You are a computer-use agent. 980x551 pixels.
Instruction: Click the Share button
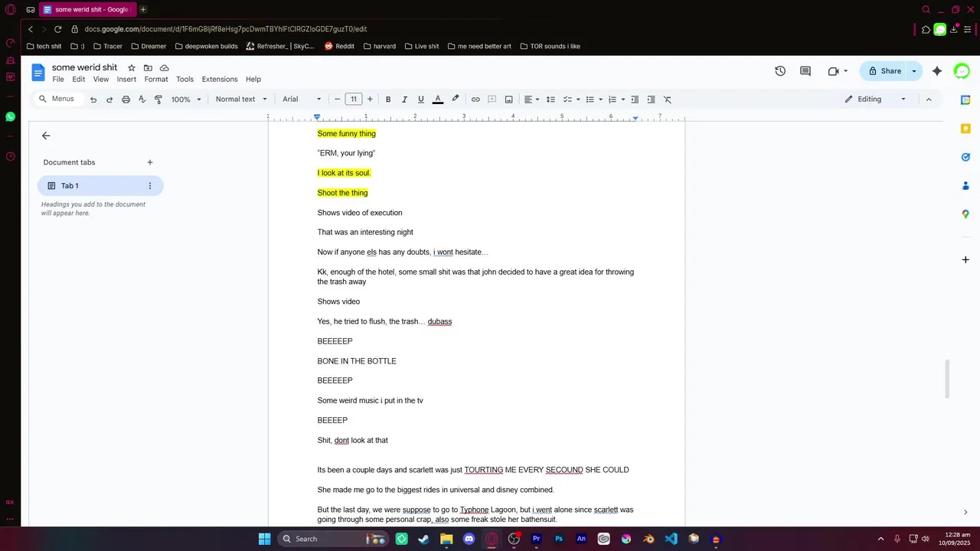point(884,71)
